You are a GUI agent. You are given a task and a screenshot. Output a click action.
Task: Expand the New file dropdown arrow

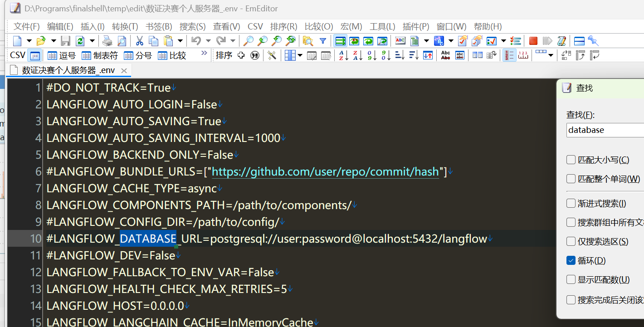[x=29, y=41]
